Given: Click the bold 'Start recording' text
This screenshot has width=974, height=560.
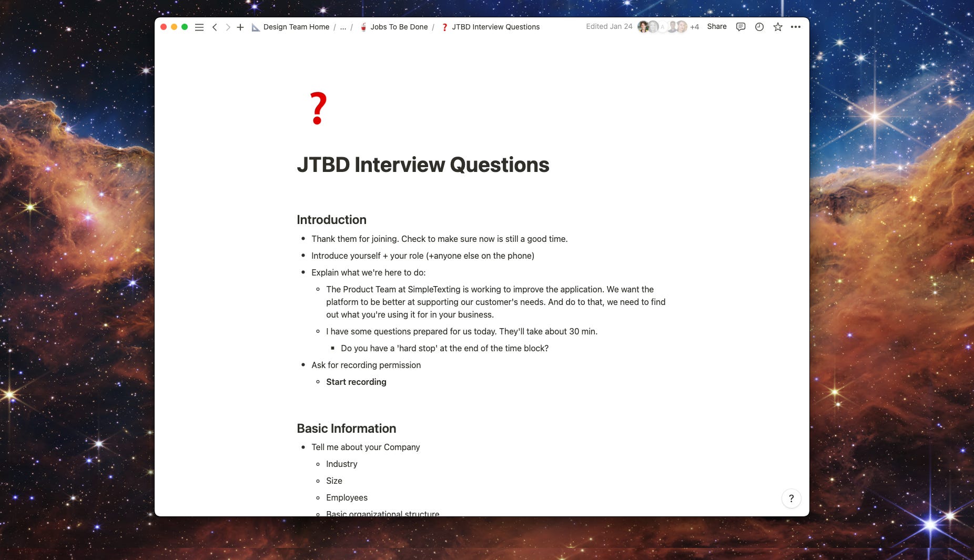Looking at the screenshot, I should [356, 382].
